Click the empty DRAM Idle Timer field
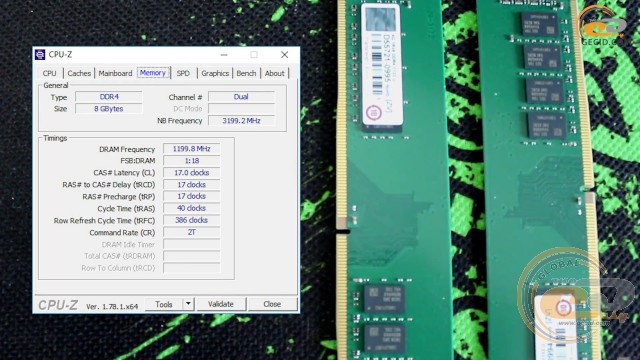Image resolution: width=640 pixels, height=360 pixels. point(191,244)
